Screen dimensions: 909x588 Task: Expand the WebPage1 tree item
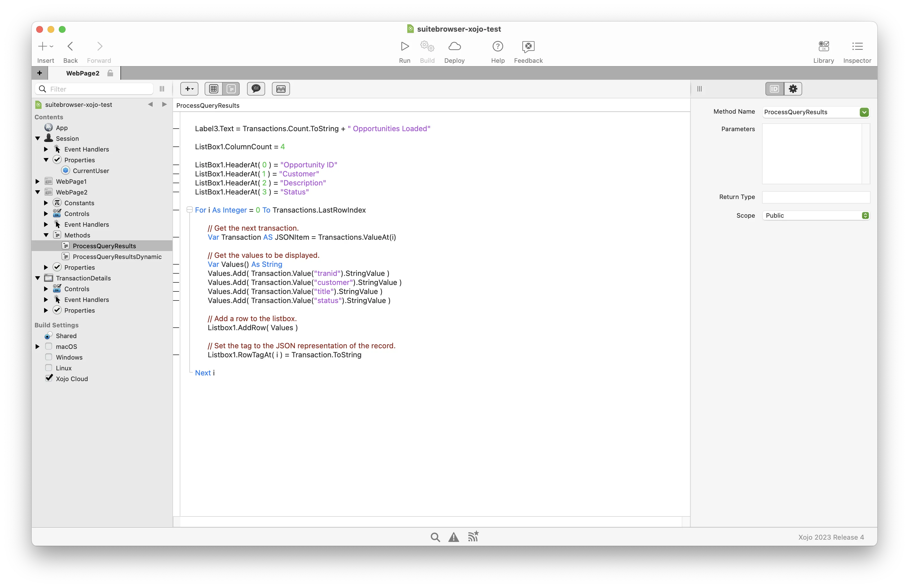click(37, 181)
